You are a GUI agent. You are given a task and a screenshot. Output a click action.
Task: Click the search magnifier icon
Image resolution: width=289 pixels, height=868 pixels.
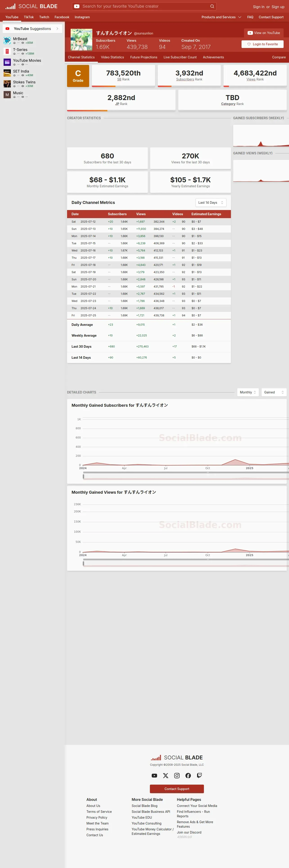tap(212, 6)
